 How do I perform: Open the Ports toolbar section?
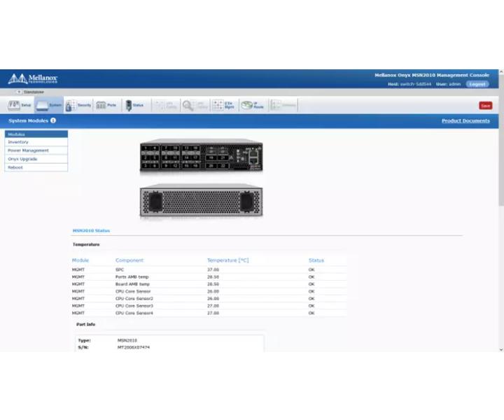tap(106, 105)
